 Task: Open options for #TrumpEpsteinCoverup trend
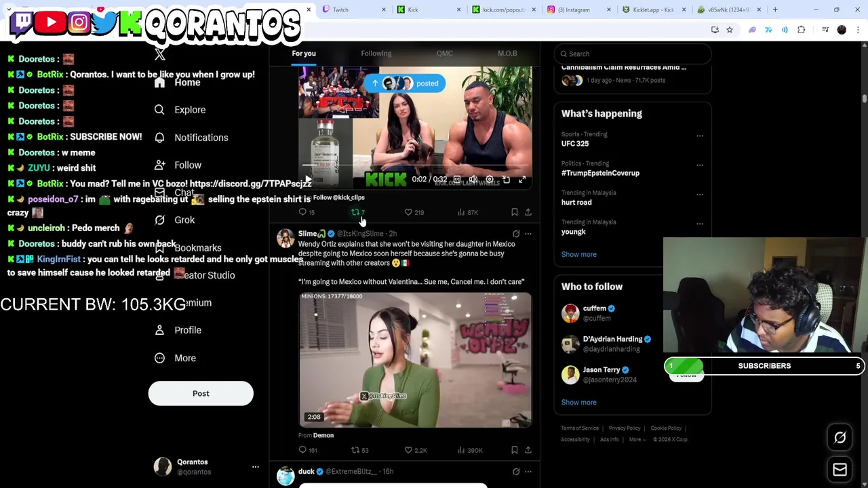coord(700,165)
